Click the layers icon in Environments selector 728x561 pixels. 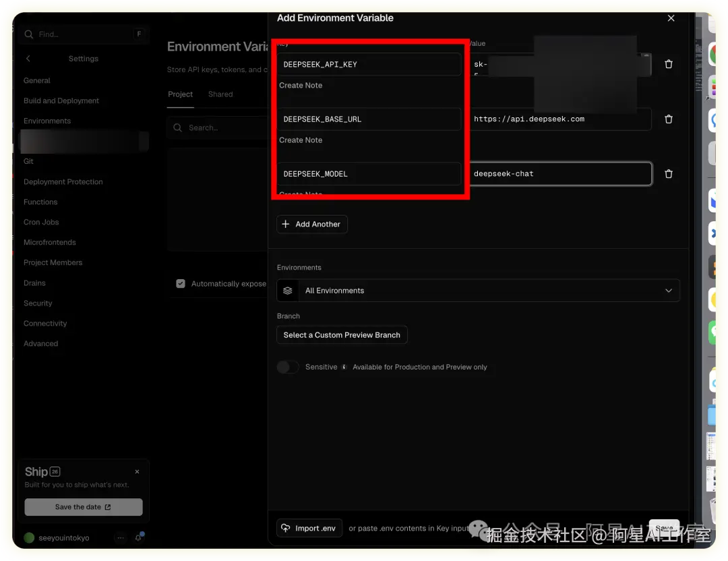[288, 291]
